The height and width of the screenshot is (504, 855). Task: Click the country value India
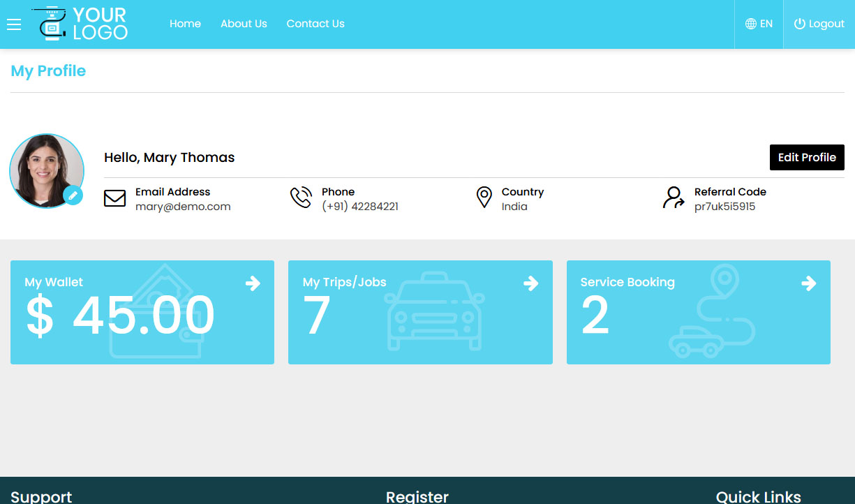click(514, 207)
